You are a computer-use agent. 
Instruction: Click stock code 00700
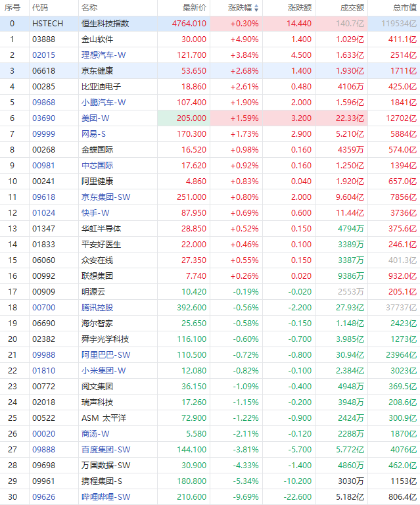coord(44,308)
